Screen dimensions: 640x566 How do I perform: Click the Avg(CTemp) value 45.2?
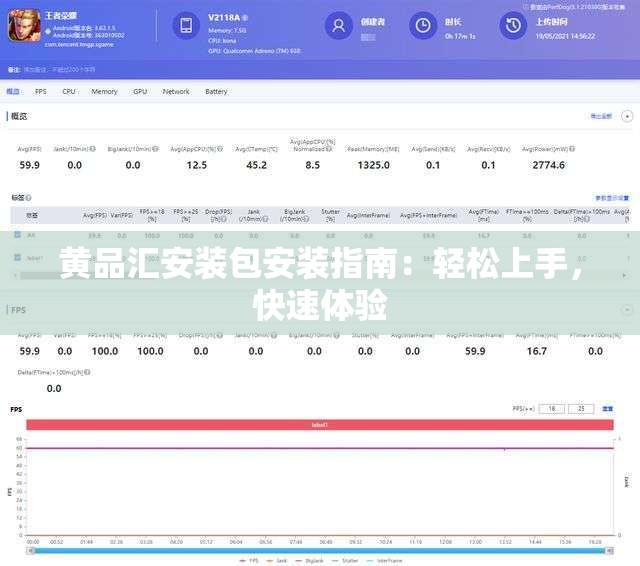[x=256, y=165]
